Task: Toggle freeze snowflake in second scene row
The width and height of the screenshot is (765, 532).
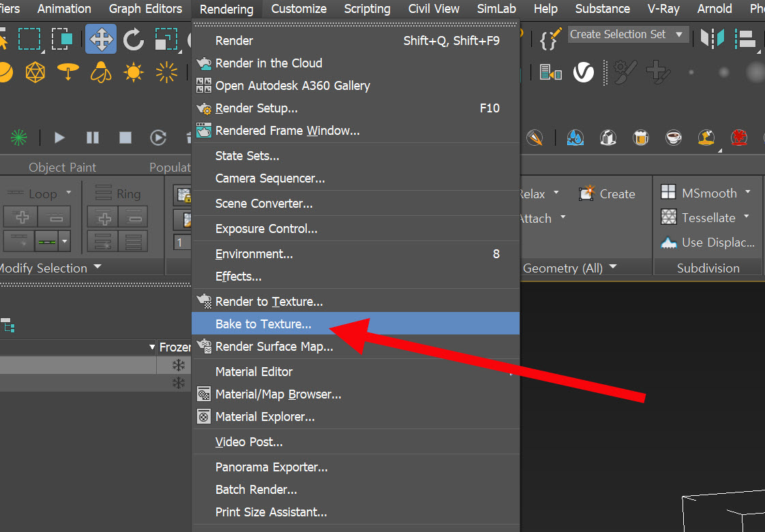Action: [179, 383]
